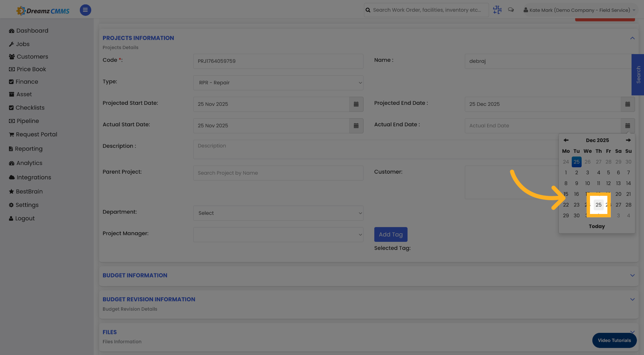Select December 22 in the calendar
Screen dimensions: 644x355
click(566, 205)
